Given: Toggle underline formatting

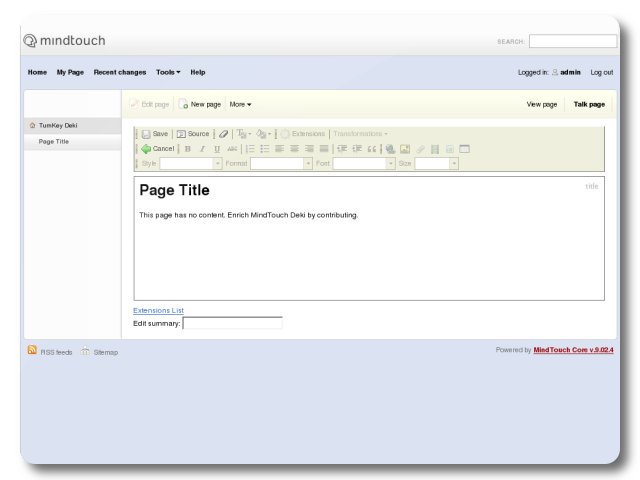Looking at the screenshot, I should 217,149.
